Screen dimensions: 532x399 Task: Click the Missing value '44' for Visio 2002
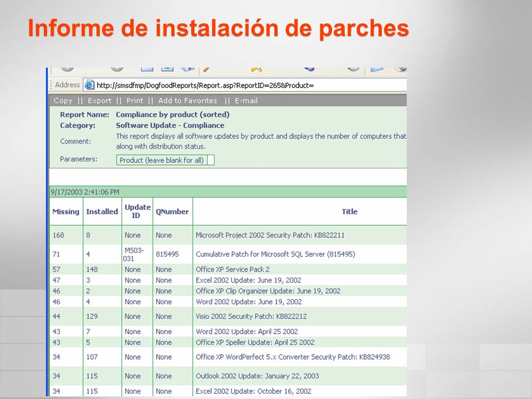[x=57, y=316]
